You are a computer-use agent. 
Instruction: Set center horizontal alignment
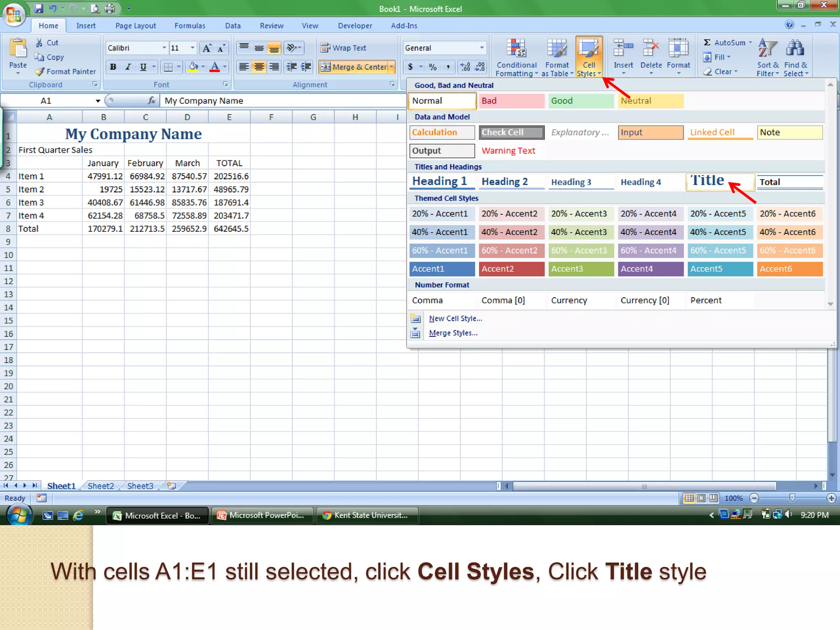(259, 67)
